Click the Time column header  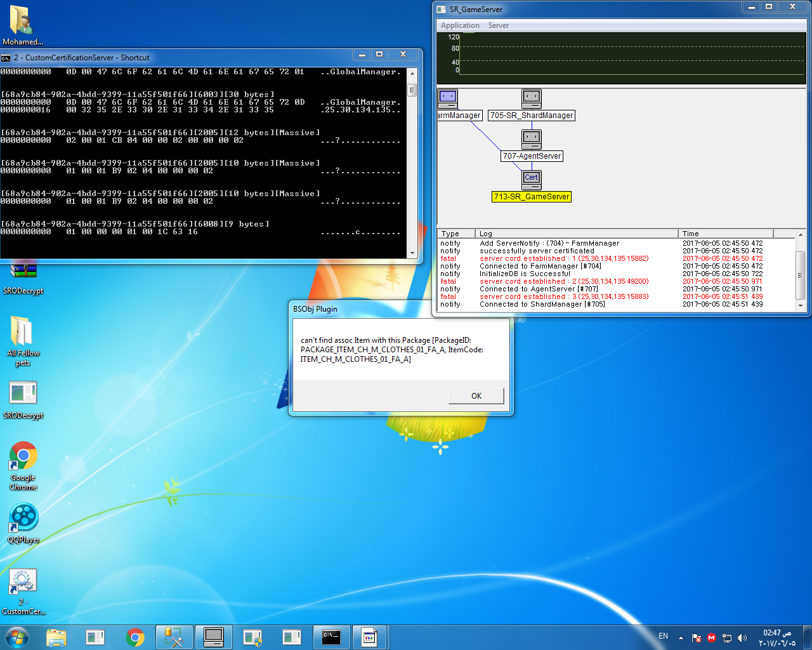click(726, 234)
